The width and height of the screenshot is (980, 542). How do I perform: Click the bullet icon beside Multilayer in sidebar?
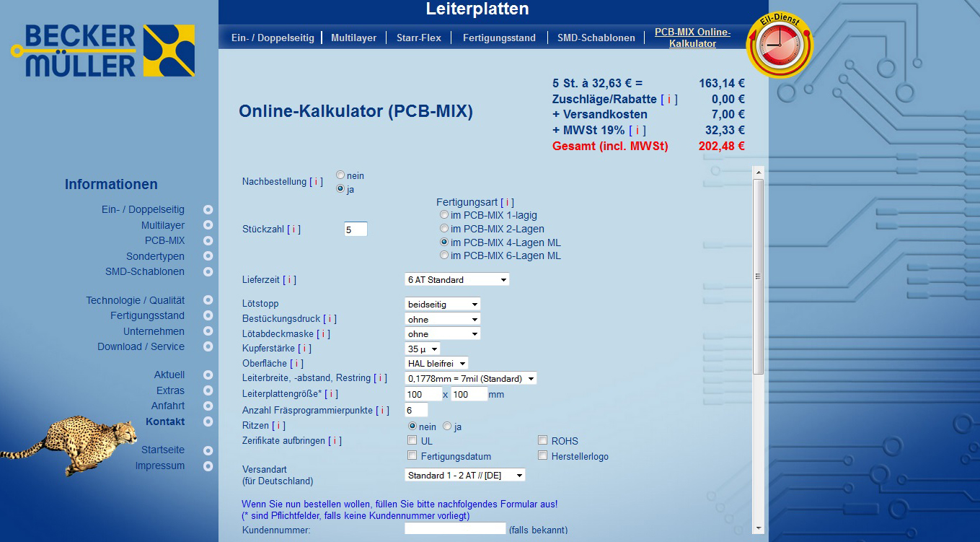pyautogui.click(x=208, y=226)
